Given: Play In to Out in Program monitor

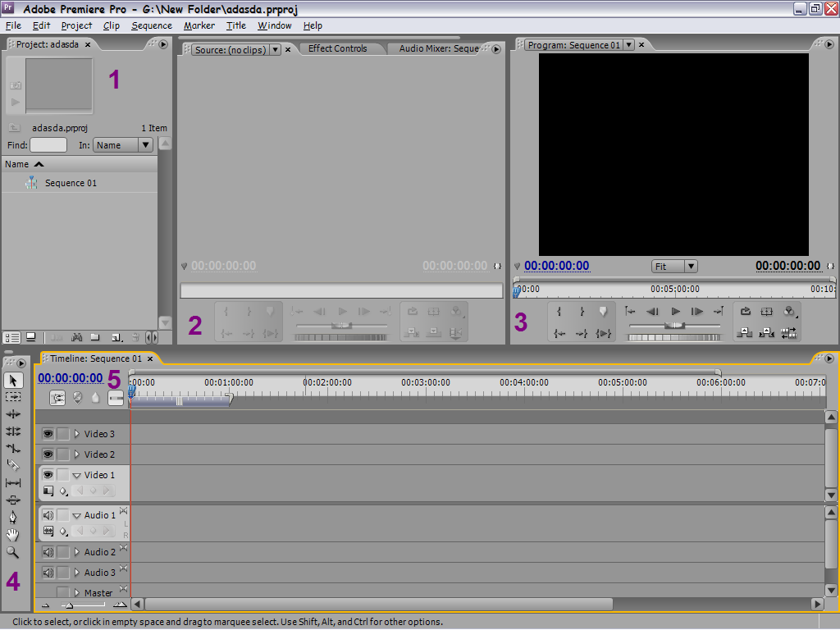Looking at the screenshot, I should pos(604,333).
